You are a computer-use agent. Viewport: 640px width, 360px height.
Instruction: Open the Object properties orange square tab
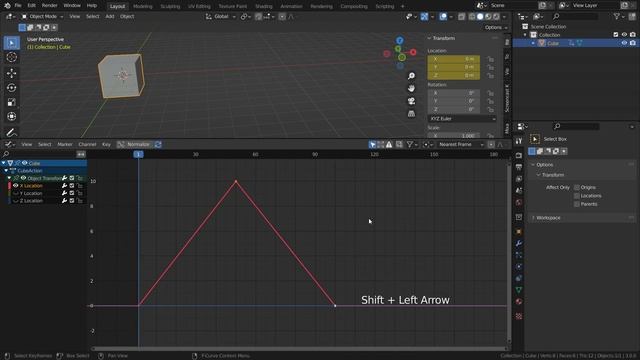point(519,231)
